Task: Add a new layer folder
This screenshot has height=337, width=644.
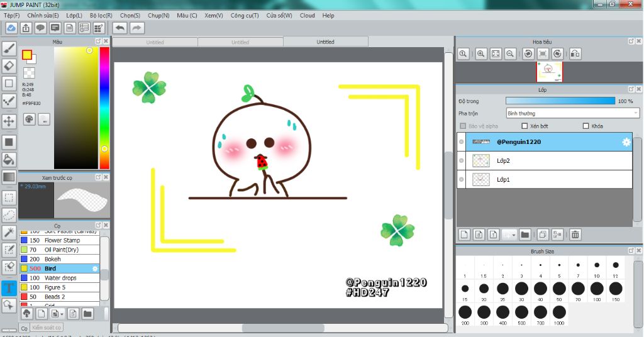Action: click(x=525, y=235)
